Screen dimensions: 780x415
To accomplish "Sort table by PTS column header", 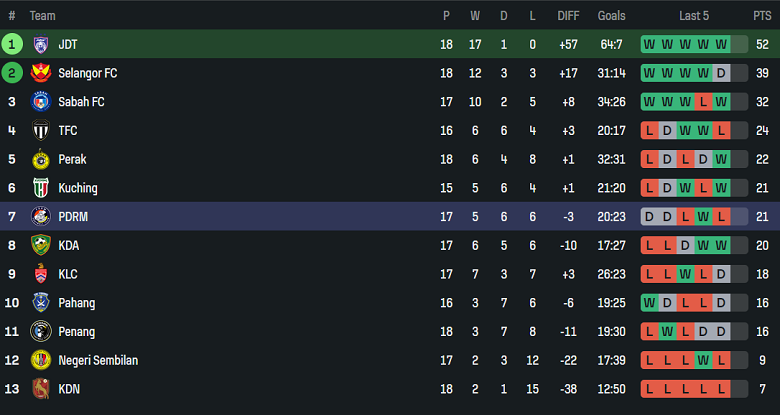I will pos(762,16).
